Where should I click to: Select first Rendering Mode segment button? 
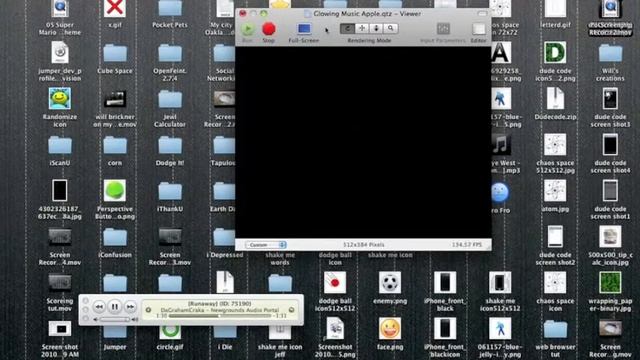[x=347, y=28]
